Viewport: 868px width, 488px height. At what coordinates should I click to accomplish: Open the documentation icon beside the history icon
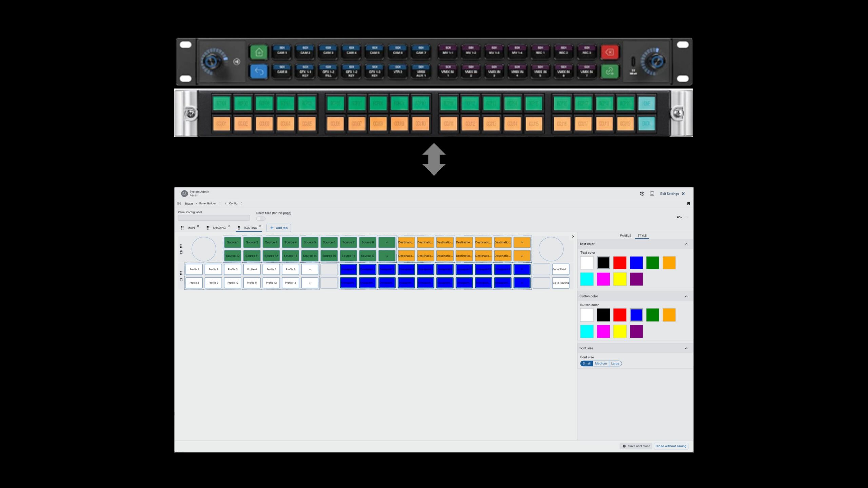[652, 194]
